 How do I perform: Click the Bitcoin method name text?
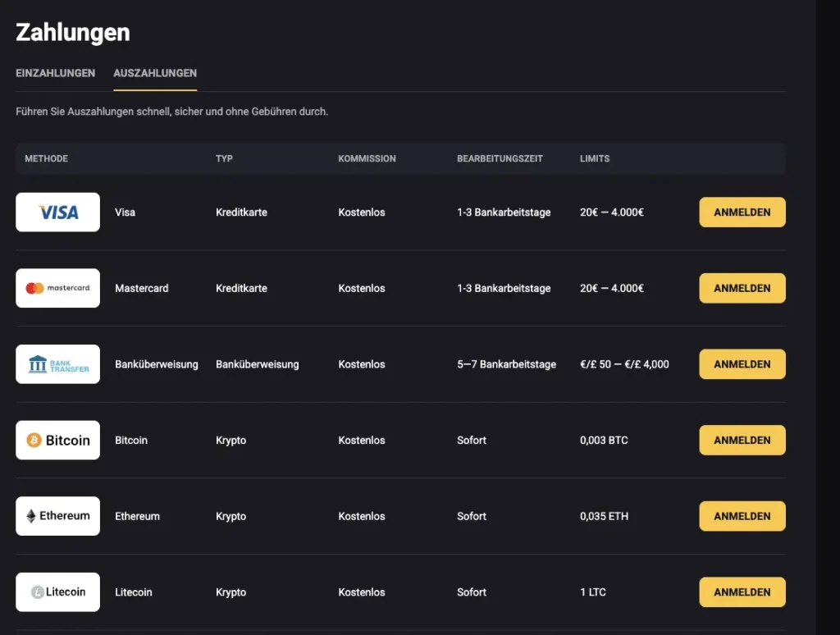(x=131, y=440)
